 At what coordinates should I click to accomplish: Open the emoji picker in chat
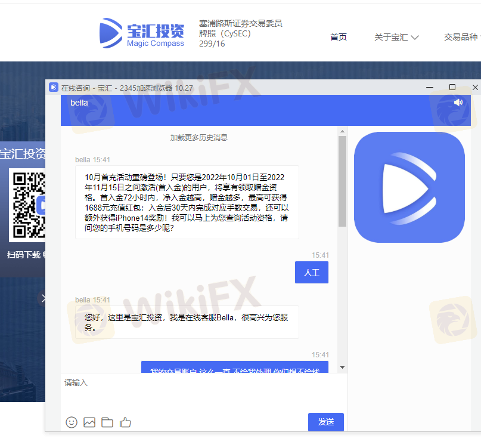pos(72,422)
